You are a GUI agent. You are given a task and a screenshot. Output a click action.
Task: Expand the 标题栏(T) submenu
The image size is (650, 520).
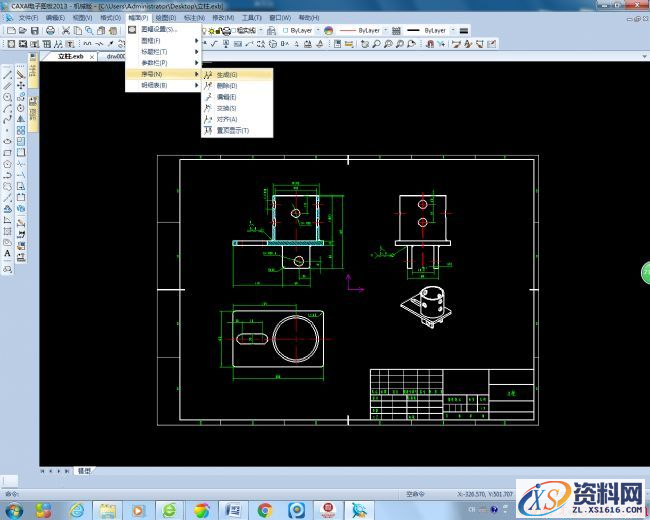pos(155,52)
